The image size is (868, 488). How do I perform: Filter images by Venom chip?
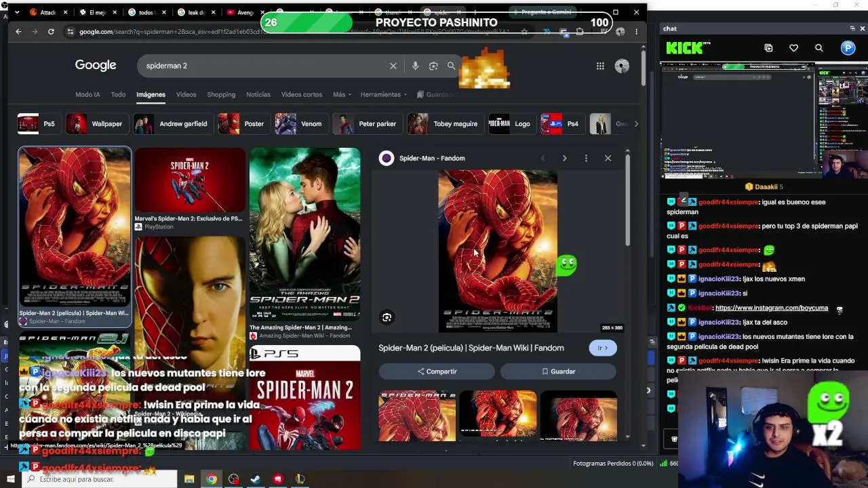point(300,124)
